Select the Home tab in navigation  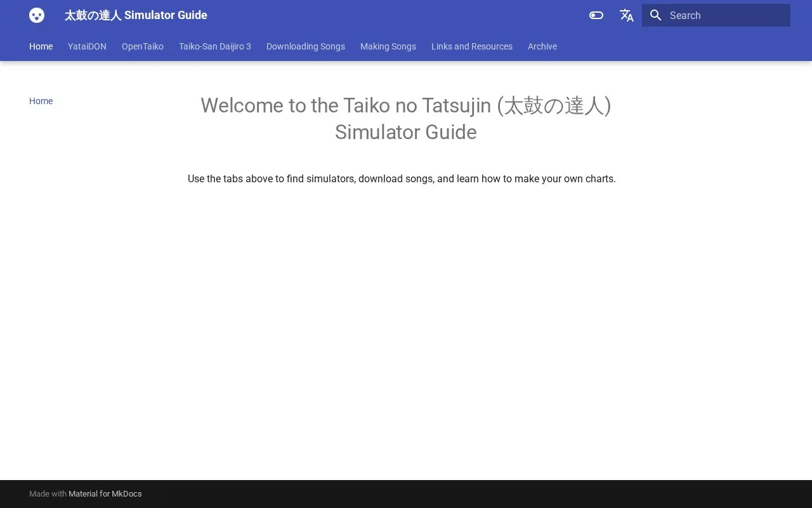click(x=41, y=46)
